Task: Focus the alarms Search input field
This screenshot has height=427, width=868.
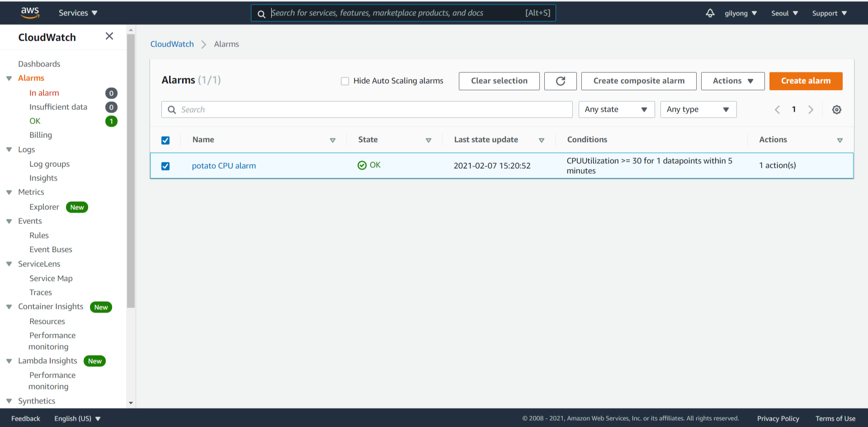Action: (367, 109)
